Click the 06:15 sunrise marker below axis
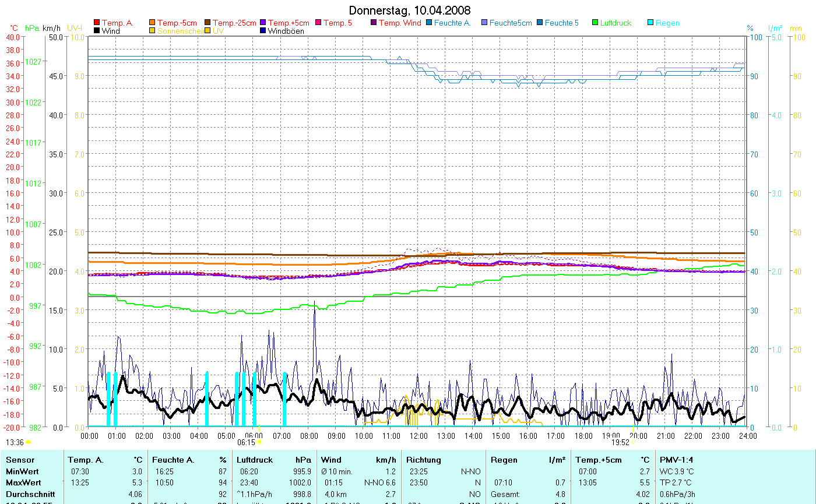816x504 pixels. [x=246, y=443]
